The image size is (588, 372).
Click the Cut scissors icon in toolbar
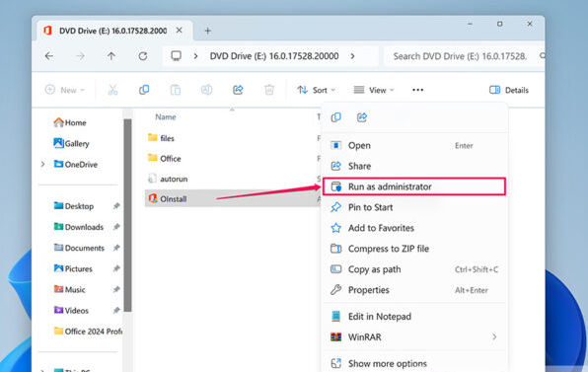tap(112, 90)
